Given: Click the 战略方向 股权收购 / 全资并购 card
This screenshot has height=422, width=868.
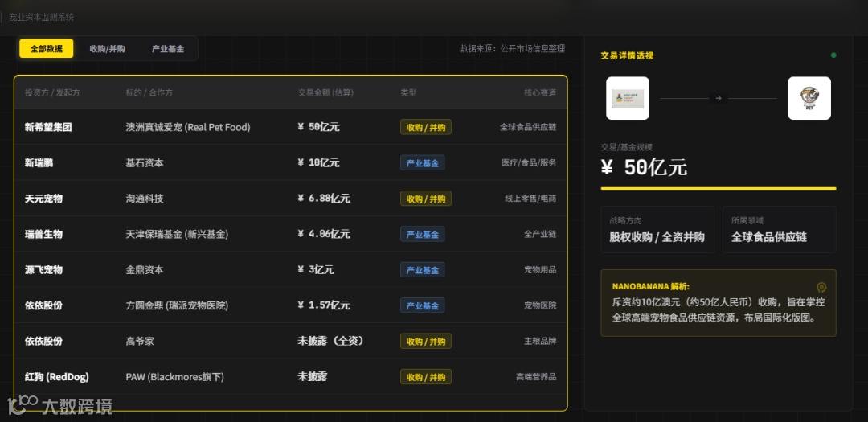Looking at the screenshot, I should click(657, 229).
